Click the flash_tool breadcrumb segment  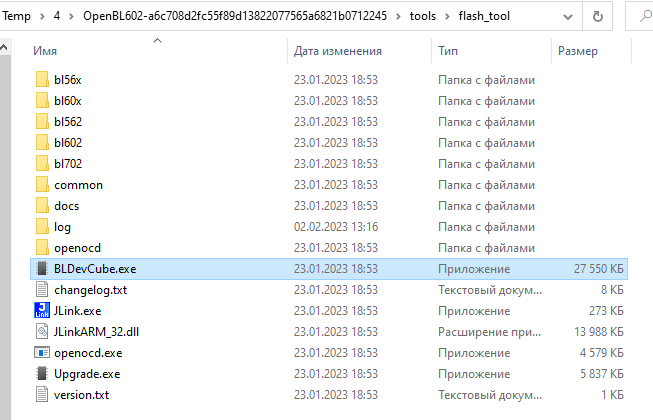pos(484,16)
